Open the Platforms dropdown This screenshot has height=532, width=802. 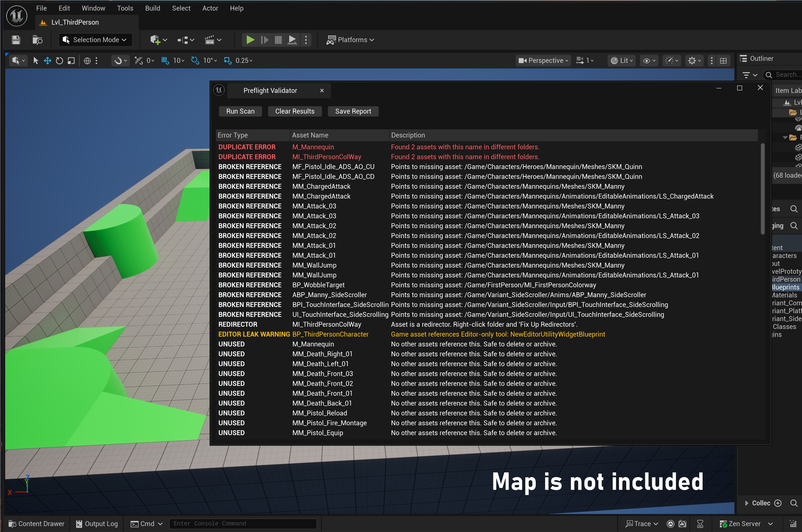(x=350, y=40)
